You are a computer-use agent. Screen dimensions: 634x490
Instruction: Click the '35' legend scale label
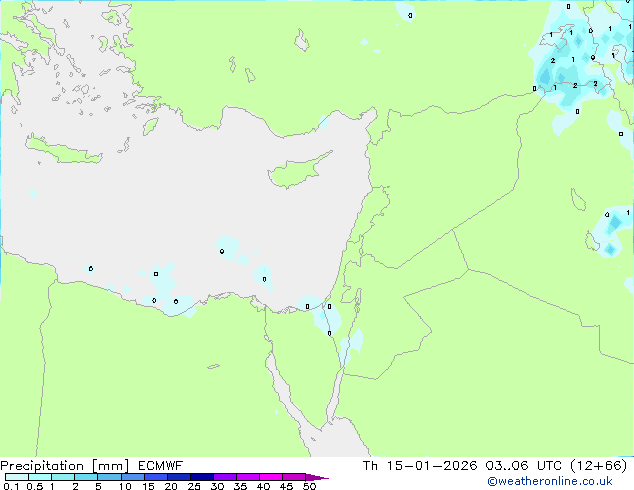(240, 486)
